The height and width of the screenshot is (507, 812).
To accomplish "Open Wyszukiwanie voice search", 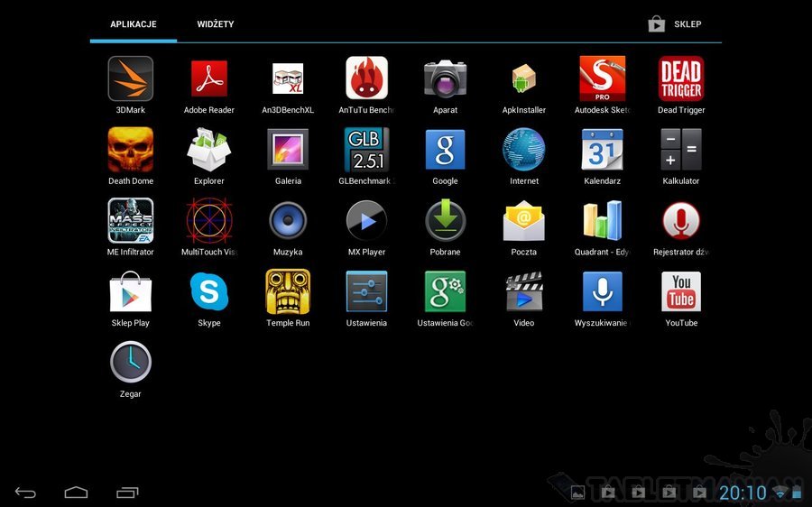I will (603, 291).
